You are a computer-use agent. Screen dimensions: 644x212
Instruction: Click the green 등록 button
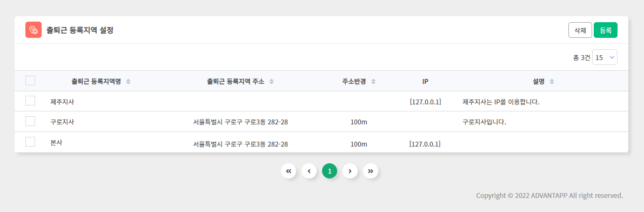click(x=606, y=30)
